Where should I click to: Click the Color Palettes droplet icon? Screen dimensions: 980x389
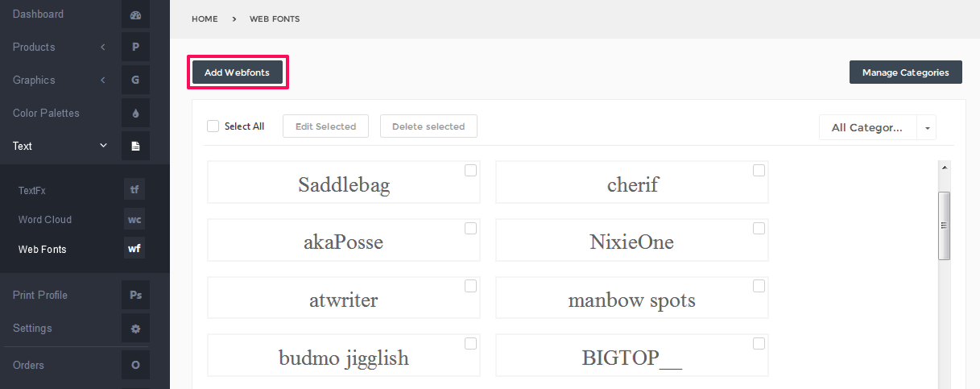[x=135, y=113]
